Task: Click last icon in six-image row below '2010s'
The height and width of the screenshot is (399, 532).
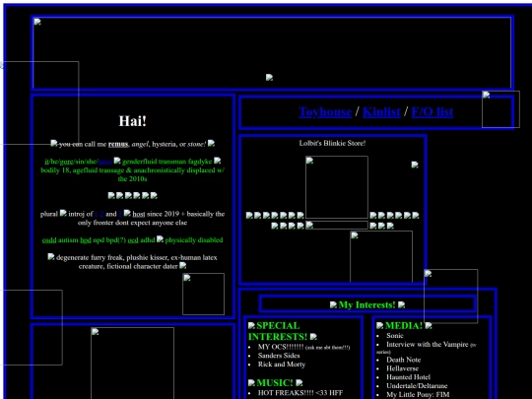Action: pos(154,195)
